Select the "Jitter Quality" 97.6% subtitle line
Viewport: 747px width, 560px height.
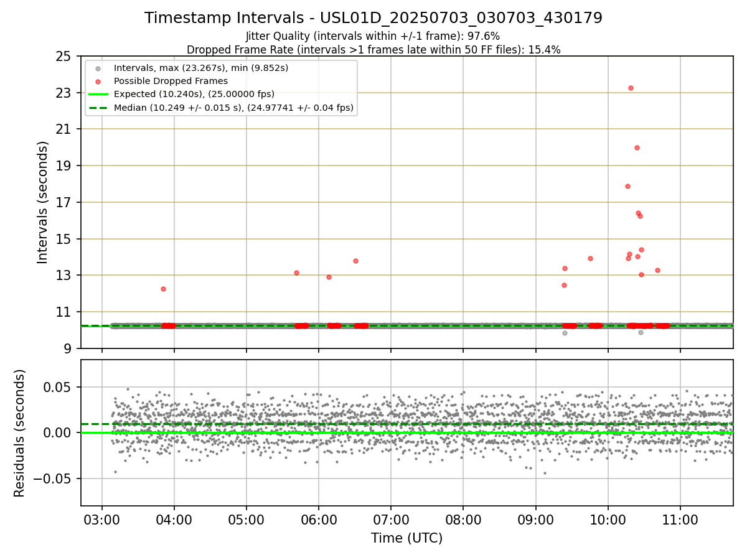click(373, 36)
